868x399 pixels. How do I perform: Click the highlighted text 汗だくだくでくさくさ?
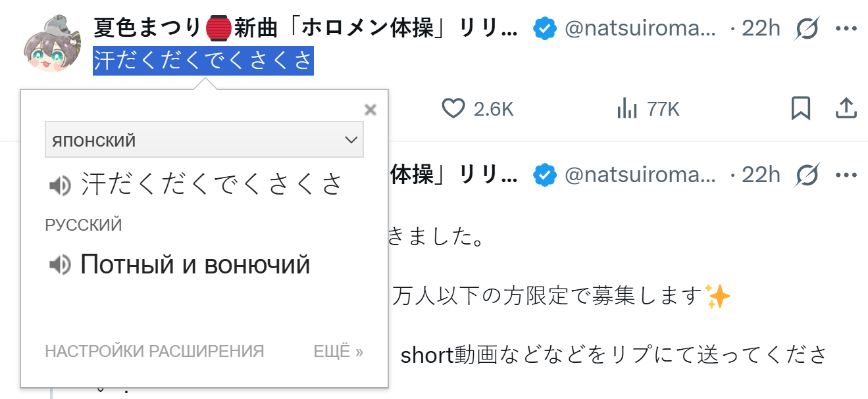(203, 62)
